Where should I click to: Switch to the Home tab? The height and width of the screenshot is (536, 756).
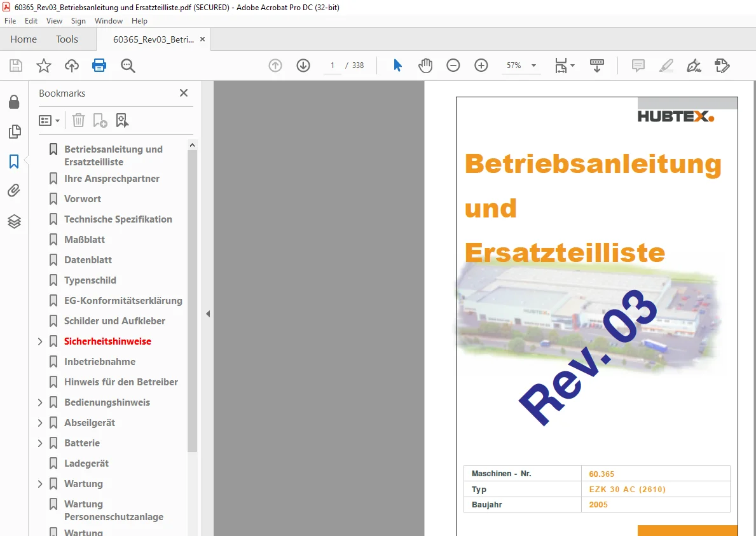(x=24, y=39)
